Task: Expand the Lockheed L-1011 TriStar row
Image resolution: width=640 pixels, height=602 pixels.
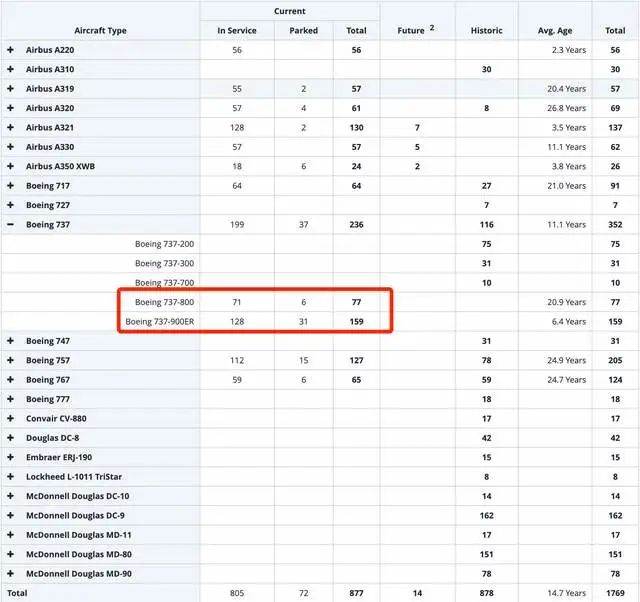Action: pos(11,477)
